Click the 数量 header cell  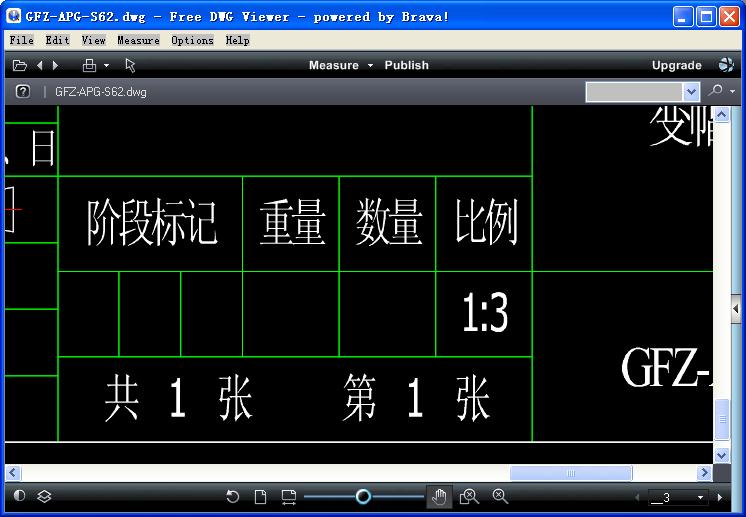click(x=389, y=223)
